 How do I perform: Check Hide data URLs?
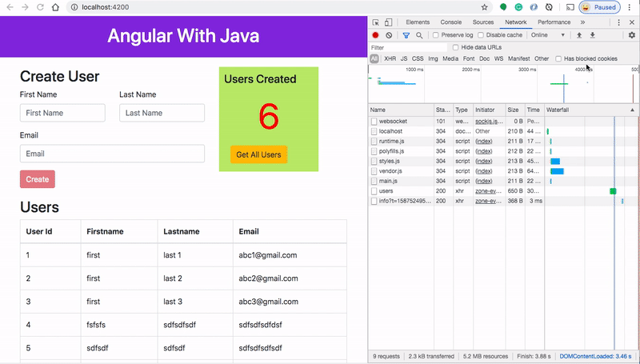pos(455,47)
